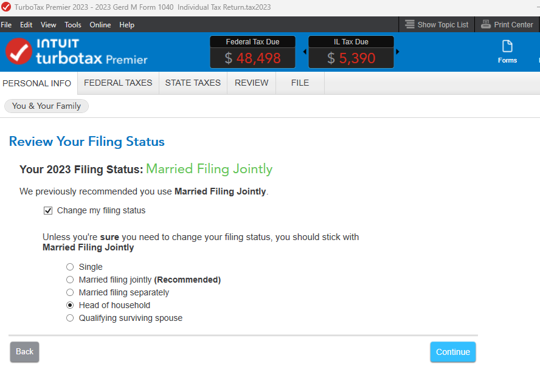The image size is (540, 392).
Task: Click the Back button
Action: [x=24, y=352]
